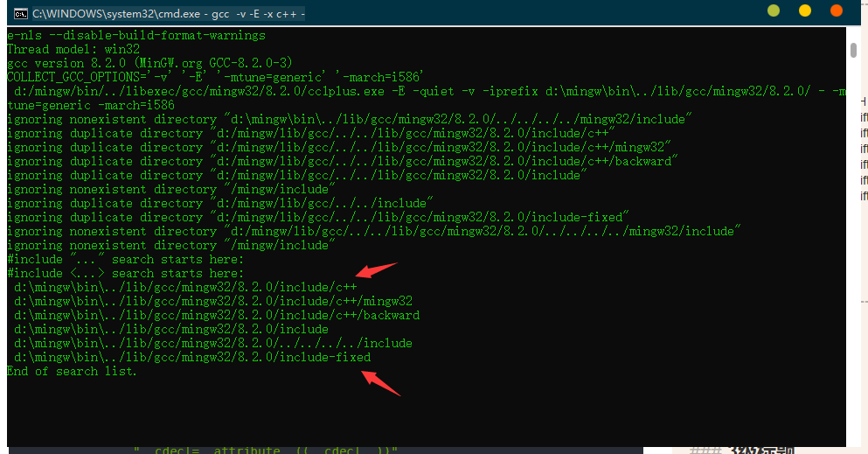
Task: Click the path ending in include/c++
Action: [x=185, y=287]
